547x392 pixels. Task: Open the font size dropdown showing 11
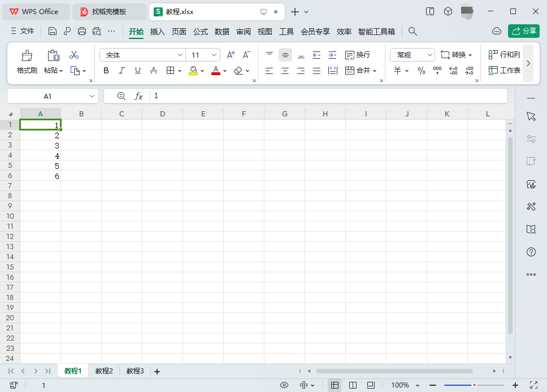(214, 55)
